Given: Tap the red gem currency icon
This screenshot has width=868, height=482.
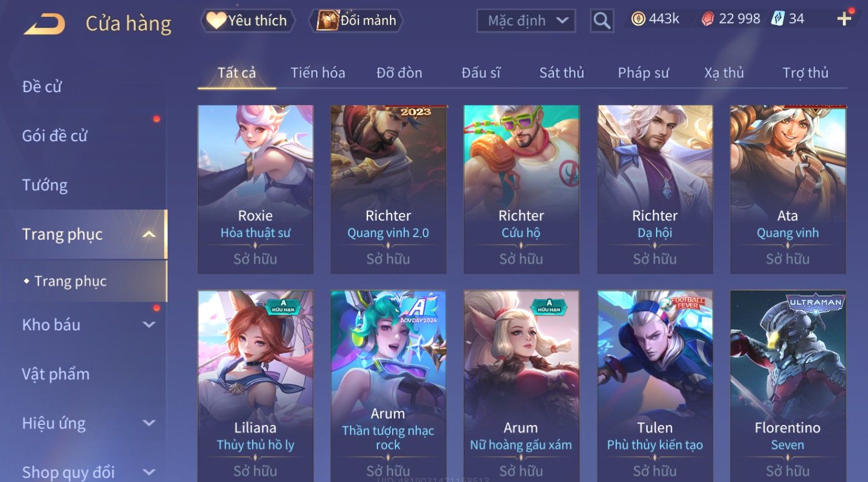Looking at the screenshot, I should (708, 19).
